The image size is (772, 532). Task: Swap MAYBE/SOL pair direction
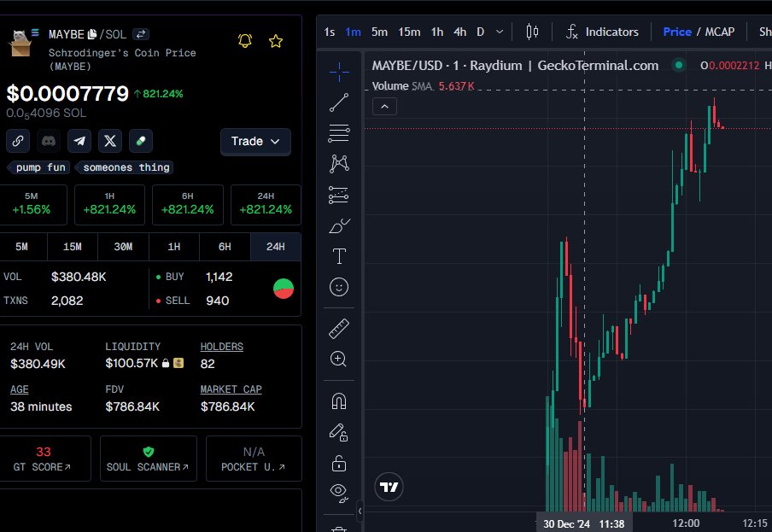pyautogui.click(x=141, y=34)
